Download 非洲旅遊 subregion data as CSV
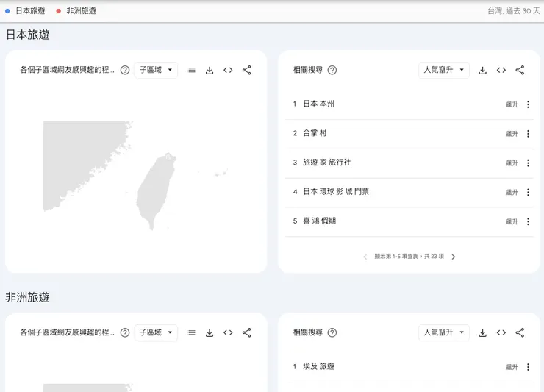544x392 pixels. pos(210,332)
